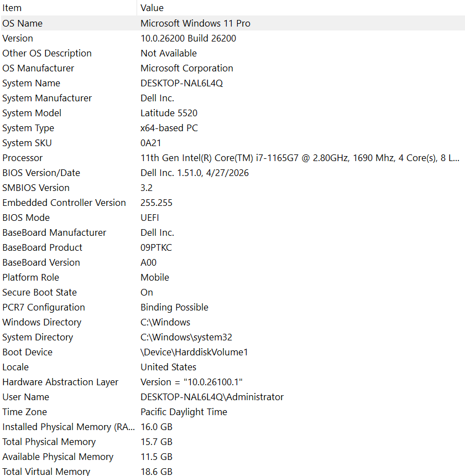Click the UEFI value
The width and height of the screenshot is (465, 476).
coord(150,218)
